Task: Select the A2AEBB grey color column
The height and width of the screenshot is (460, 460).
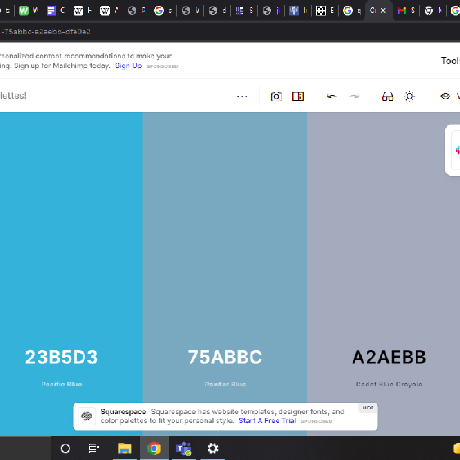Action: (383, 233)
